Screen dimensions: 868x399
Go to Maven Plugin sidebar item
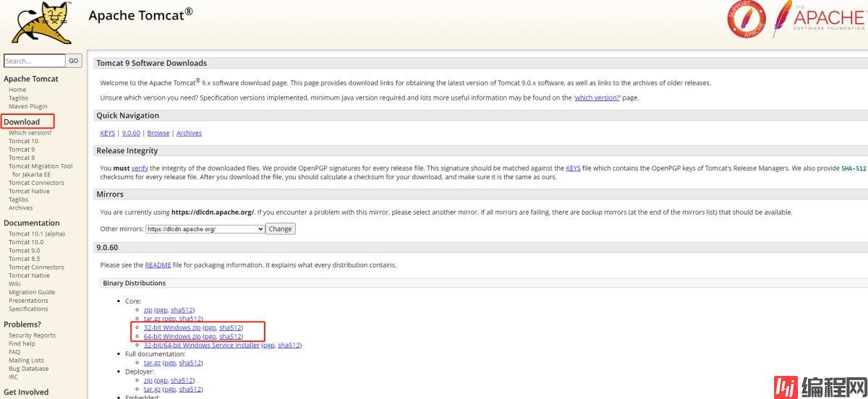pos(28,106)
